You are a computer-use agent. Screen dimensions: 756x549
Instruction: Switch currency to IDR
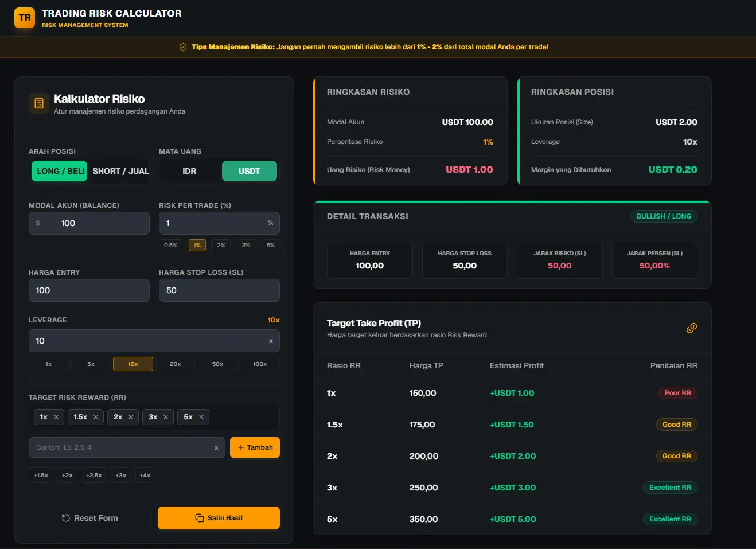(x=189, y=171)
